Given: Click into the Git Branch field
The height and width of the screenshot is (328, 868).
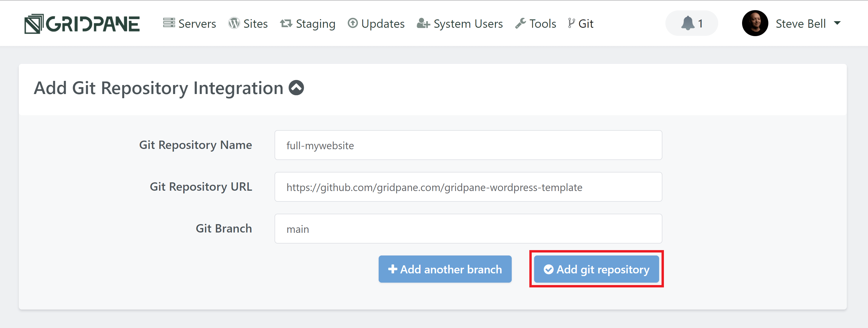Looking at the screenshot, I should 468,229.
